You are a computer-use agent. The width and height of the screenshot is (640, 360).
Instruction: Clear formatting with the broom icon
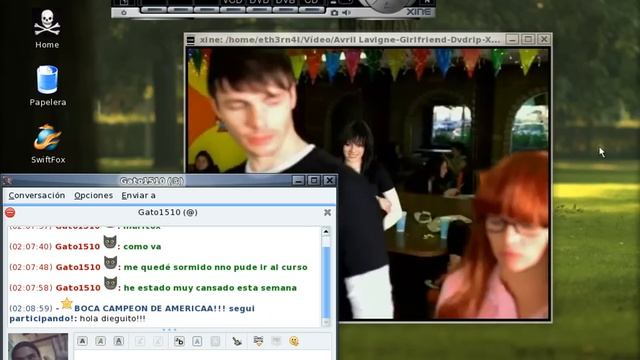[237, 341]
